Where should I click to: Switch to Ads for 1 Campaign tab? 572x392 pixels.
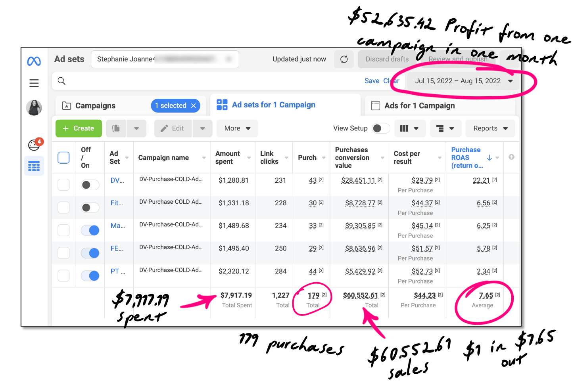pyautogui.click(x=419, y=106)
